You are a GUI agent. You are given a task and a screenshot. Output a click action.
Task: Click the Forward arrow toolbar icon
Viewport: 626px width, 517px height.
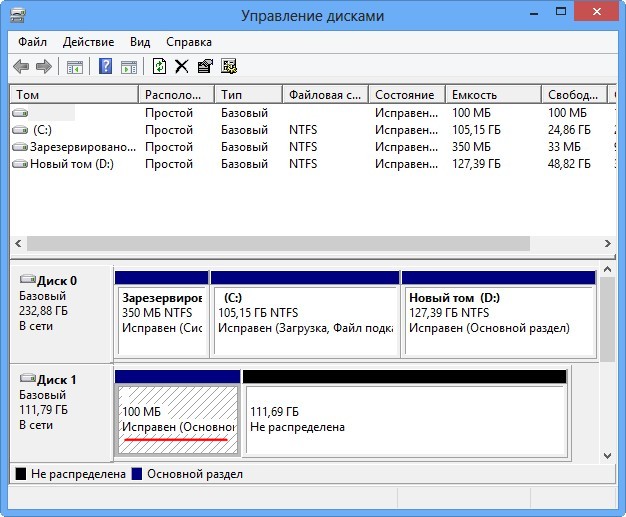point(44,66)
